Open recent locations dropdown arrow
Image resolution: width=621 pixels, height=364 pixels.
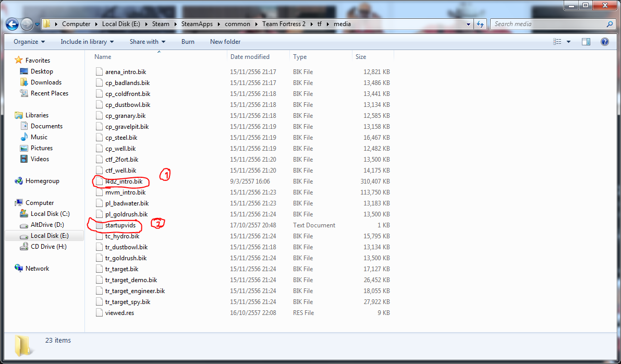point(37,24)
